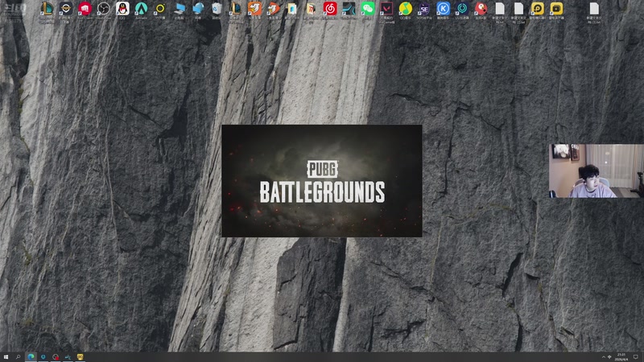Select the text file right of the parrot icon

(500, 9)
